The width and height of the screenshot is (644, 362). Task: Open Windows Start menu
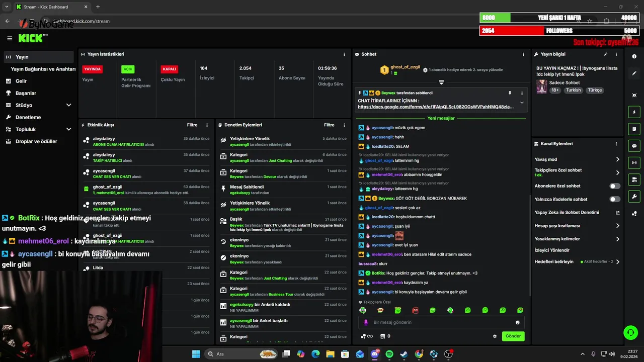tap(196, 354)
